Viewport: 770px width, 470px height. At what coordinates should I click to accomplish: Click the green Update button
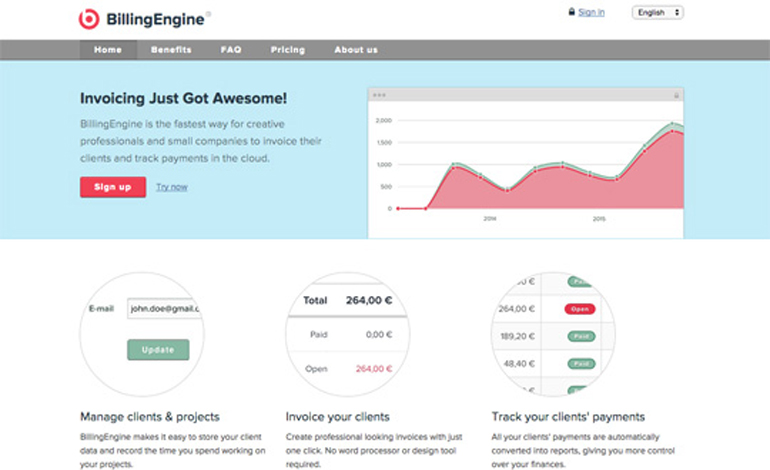point(158,350)
